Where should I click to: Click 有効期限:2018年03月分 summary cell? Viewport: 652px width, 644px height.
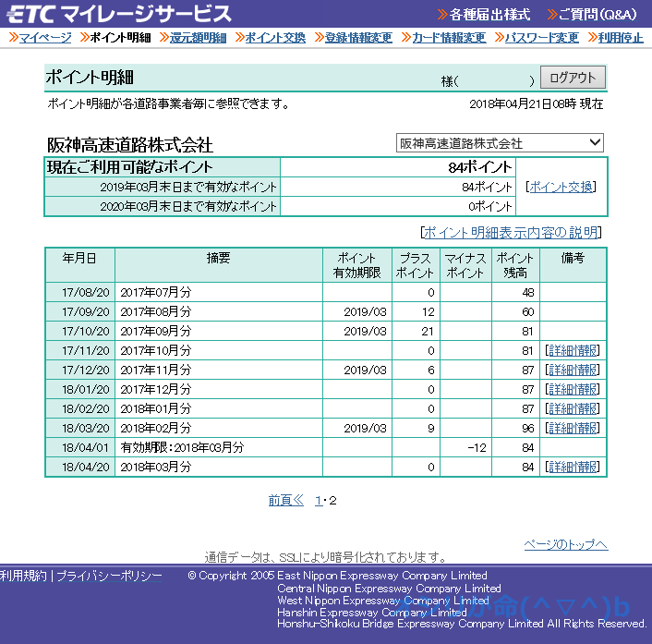219,447
